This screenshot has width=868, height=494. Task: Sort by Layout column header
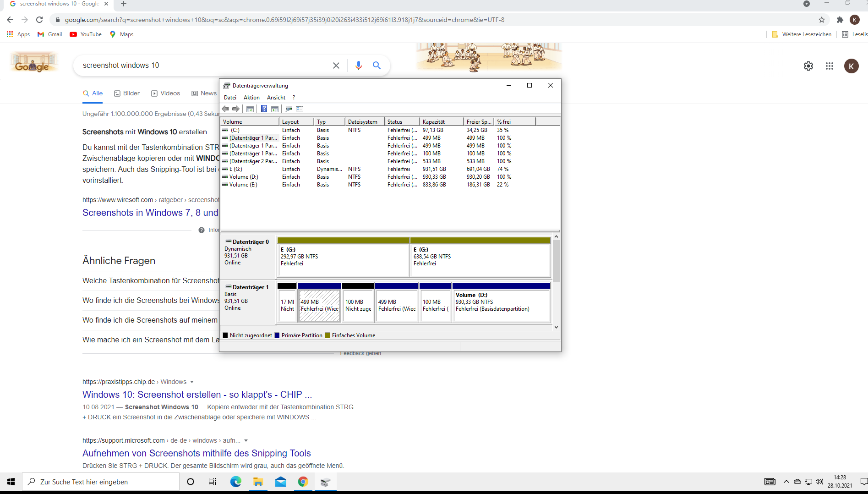pyautogui.click(x=296, y=121)
